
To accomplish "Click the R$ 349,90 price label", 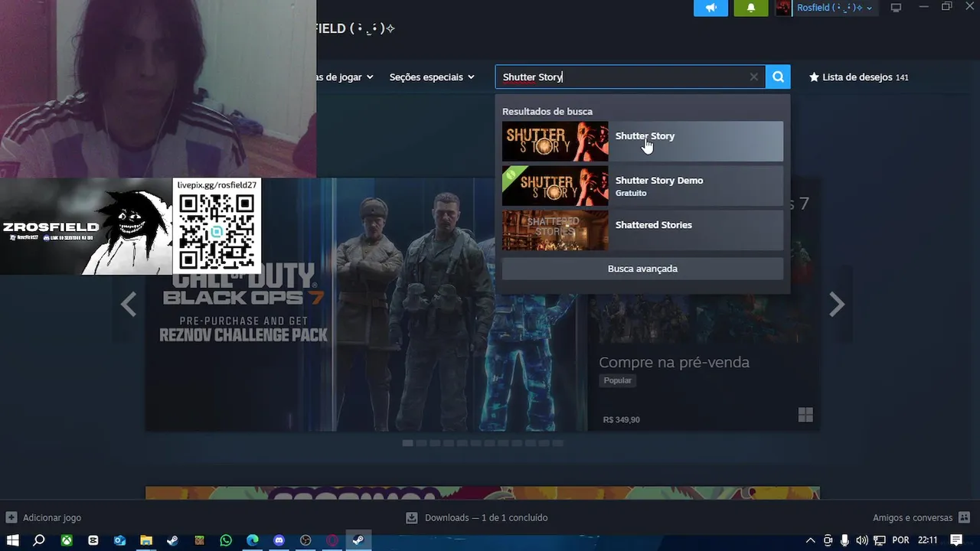I will coord(622,419).
